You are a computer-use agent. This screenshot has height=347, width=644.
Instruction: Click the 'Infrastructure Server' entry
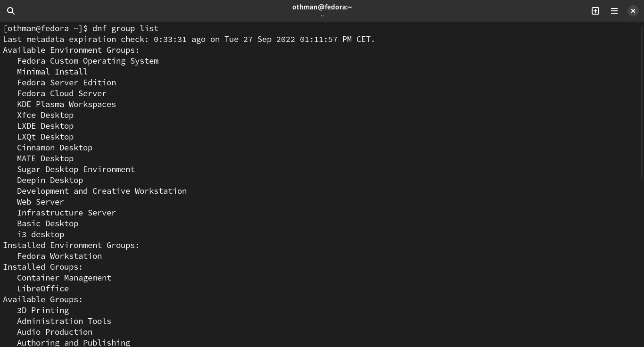click(x=66, y=213)
